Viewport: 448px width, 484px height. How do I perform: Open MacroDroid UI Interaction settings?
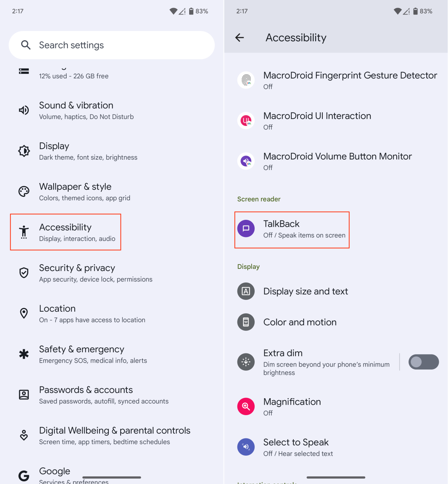(317, 121)
